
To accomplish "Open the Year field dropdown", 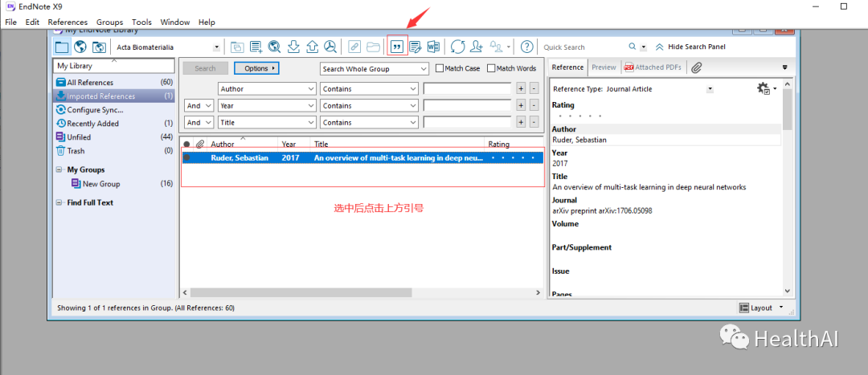I will (267, 106).
